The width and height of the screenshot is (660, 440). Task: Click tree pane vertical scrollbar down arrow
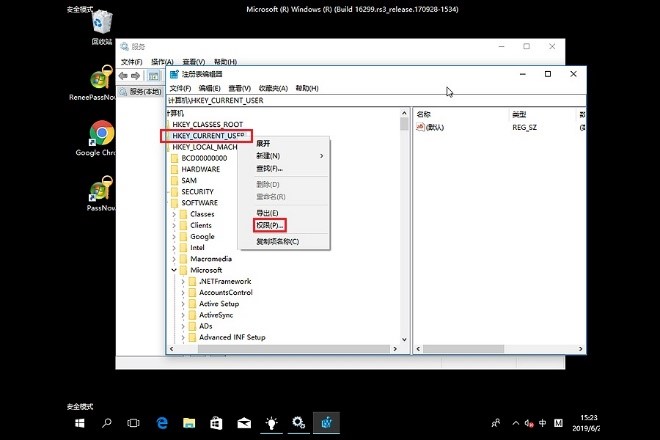pyautogui.click(x=405, y=339)
